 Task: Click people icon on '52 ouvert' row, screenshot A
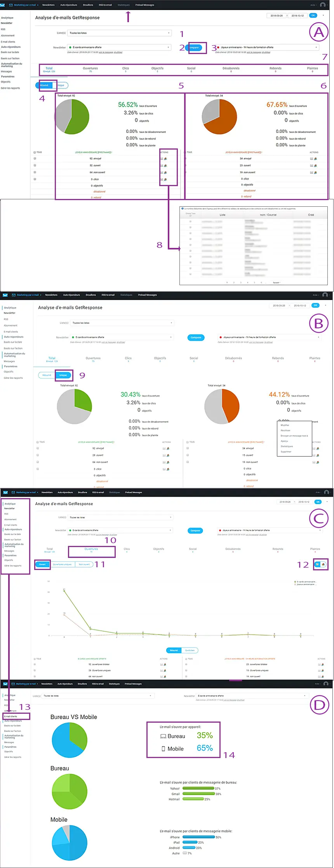165,166
